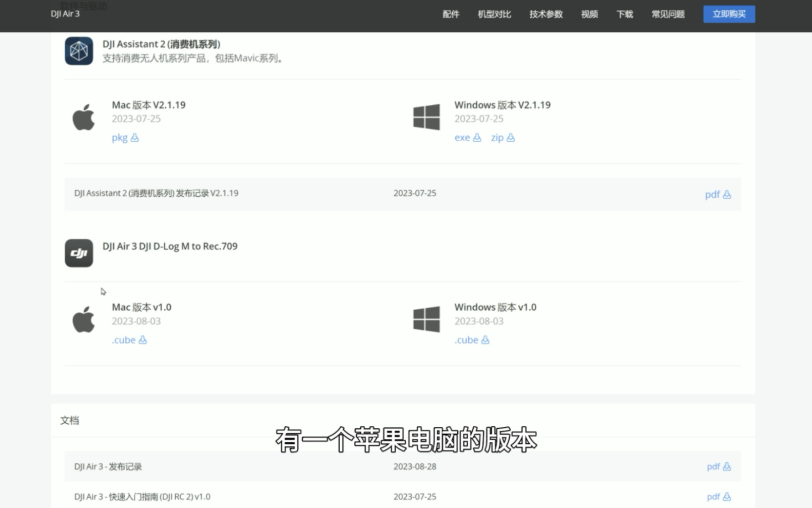Download the Windows zip package

click(502, 138)
